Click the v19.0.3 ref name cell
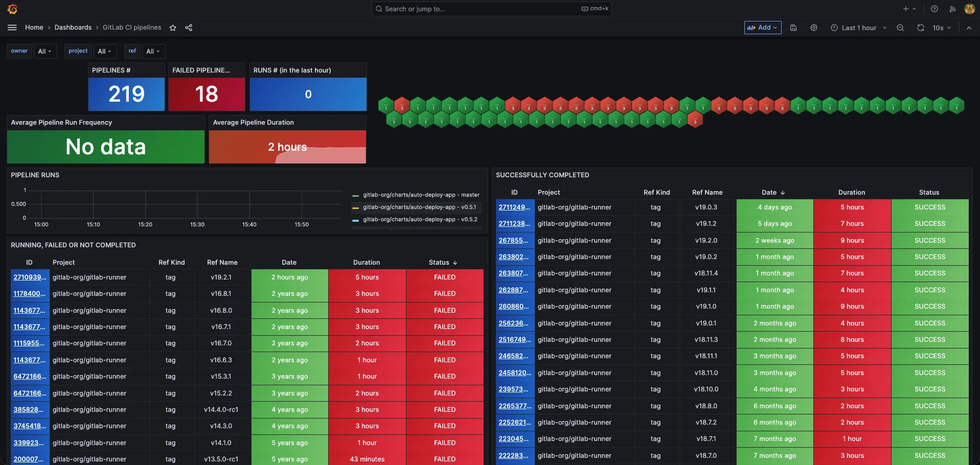This screenshot has width=980, height=465. point(706,207)
